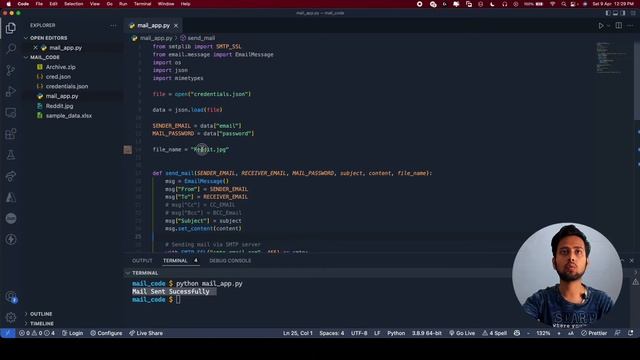Open the Terminal menu
640x360 pixels.
(x=142, y=4)
